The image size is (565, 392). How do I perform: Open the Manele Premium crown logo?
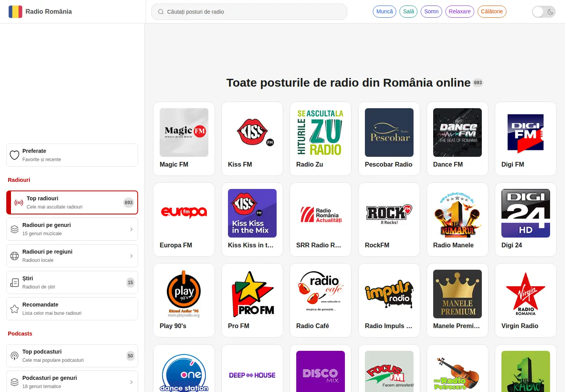(457, 294)
